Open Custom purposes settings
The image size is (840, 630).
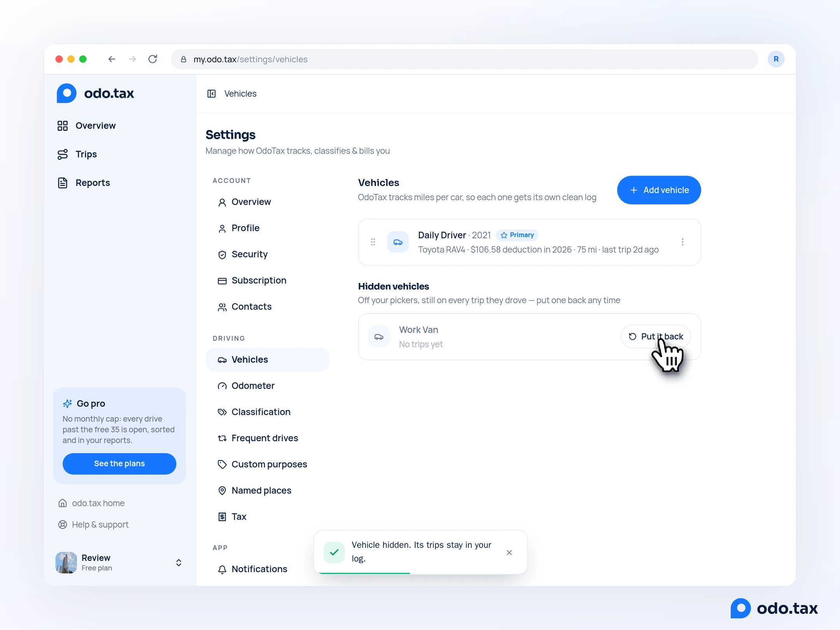(268, 464)
